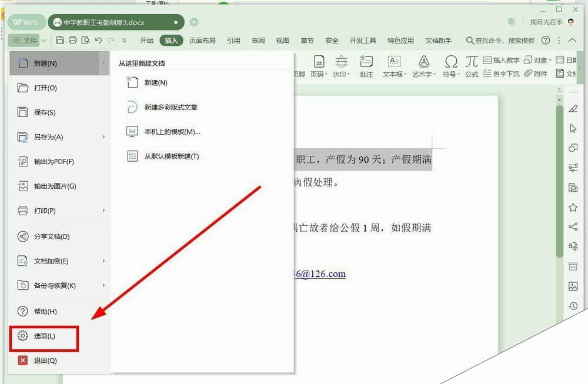Open the 水印 watermark dropdown
This screenshot has height=384, width=588.
point(341,66)
